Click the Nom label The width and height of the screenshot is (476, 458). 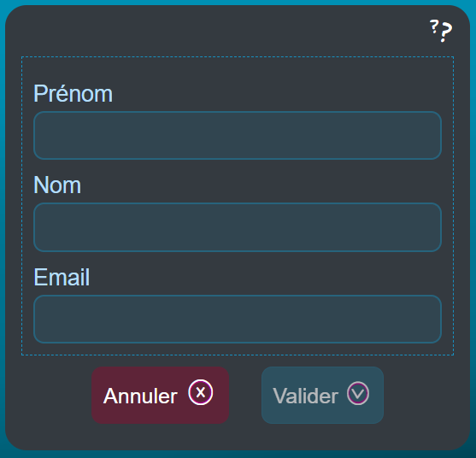[x=57, y=185]
